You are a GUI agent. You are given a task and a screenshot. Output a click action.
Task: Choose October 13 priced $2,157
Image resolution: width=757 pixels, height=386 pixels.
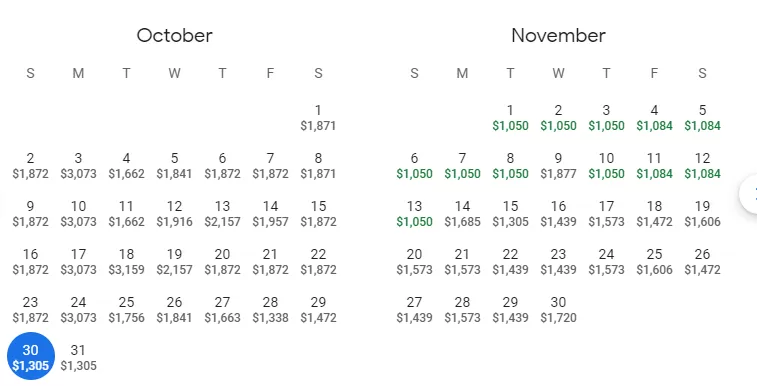coord(222,213)
